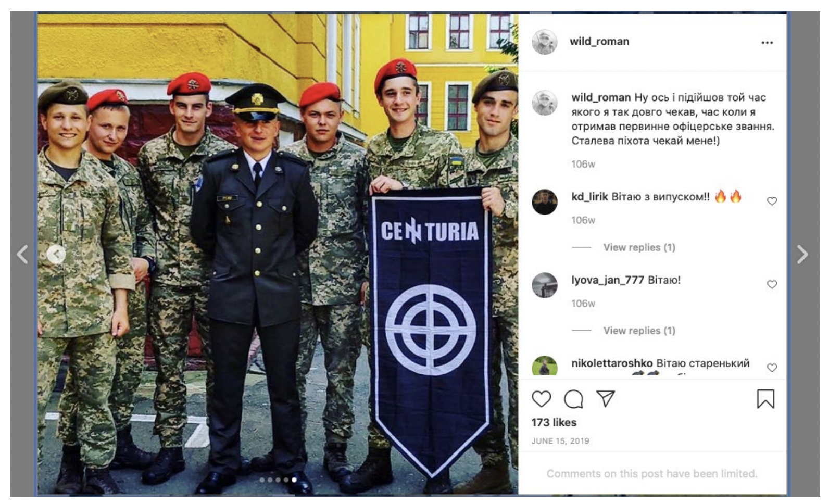Like nikolettaroshko's comment
The width and height of the screenshot is (829, 504).
tap(772, 368)
